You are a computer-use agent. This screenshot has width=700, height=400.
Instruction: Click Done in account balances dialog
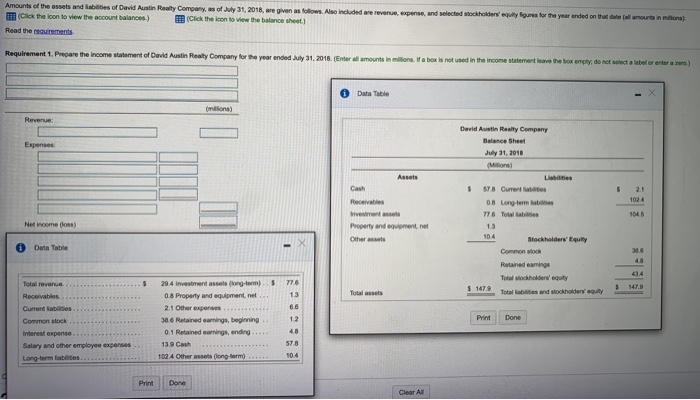pyautogui.click(x=177, y=383)
